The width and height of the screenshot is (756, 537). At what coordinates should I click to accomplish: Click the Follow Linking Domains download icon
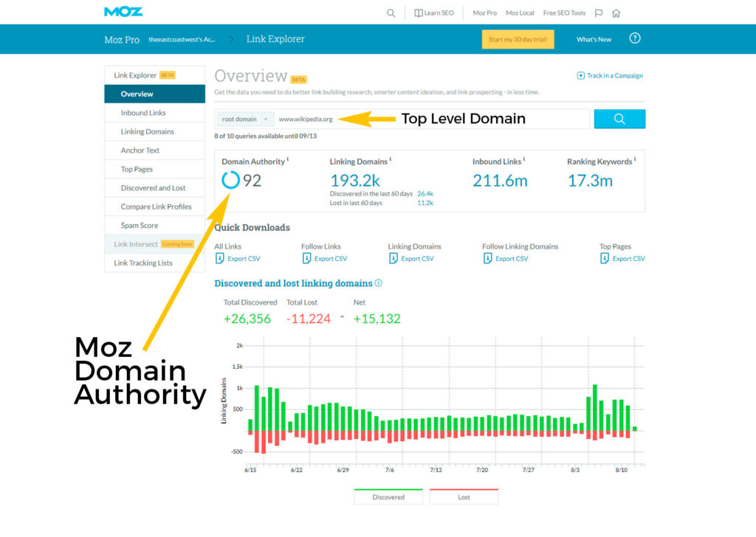(x=487, y=259)
